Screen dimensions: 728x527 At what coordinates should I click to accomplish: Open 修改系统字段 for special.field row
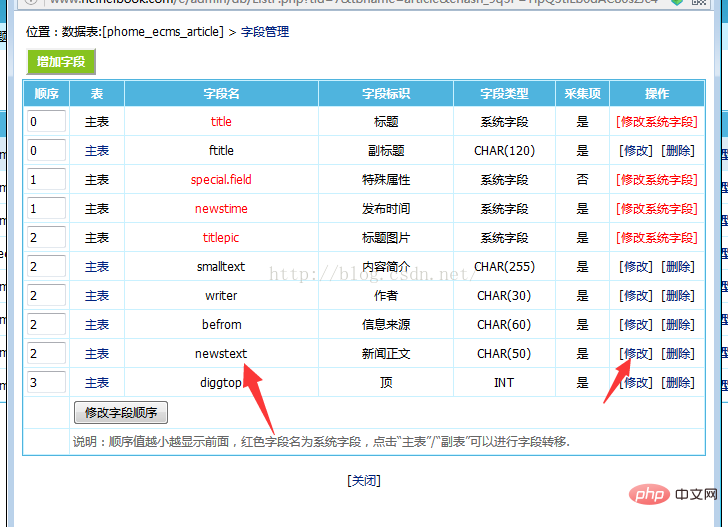[x=657, y=180]
